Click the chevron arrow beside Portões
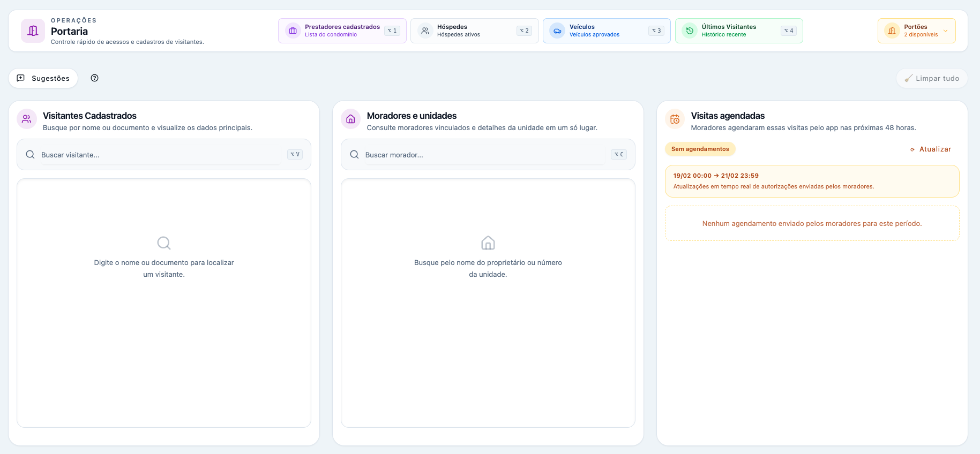Viewport: 980px width, 454px height. (946, 31)
